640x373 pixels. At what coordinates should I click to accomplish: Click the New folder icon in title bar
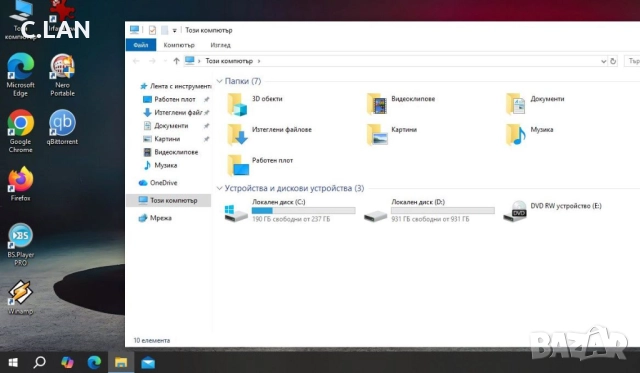click(x=164, y=30)
